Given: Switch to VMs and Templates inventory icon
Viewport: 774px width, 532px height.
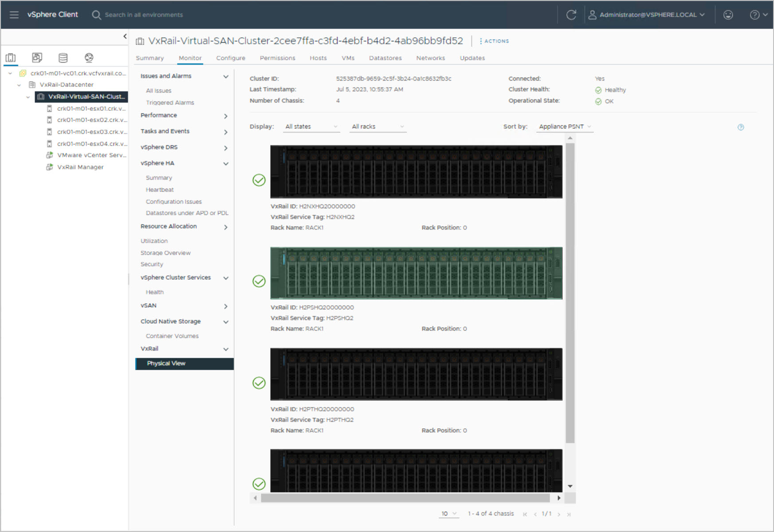Looking at the screenshot, I should 37,58.
